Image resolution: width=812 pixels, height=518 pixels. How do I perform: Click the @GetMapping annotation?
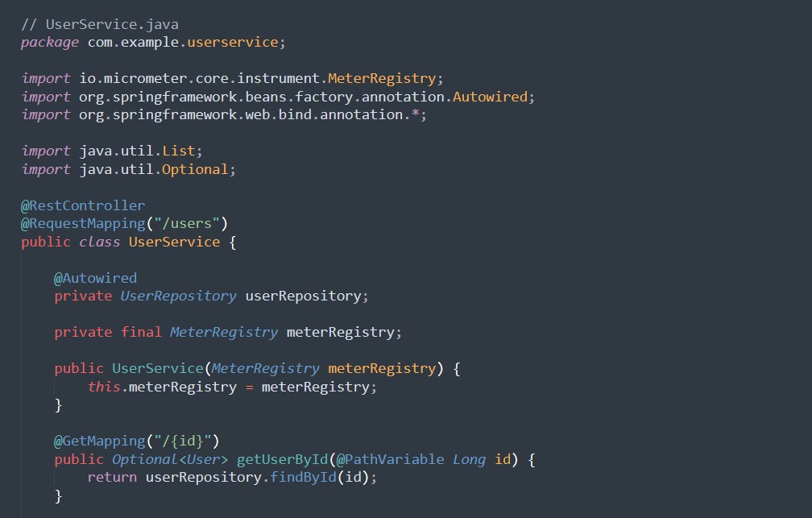tap(95, 441)
